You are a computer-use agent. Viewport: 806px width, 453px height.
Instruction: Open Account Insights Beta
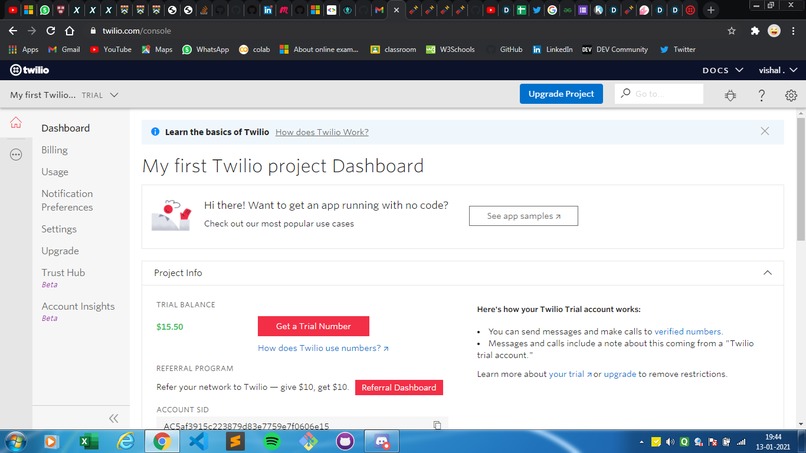[78, 311]
